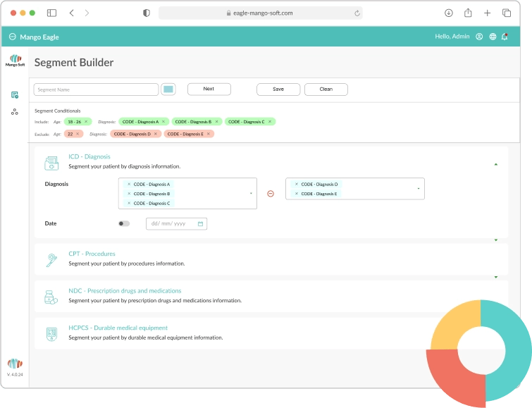The width and height of the screenshot is (532, 408).
Task: Open Segment Builder sidebar icon
Action: (15, 94)
